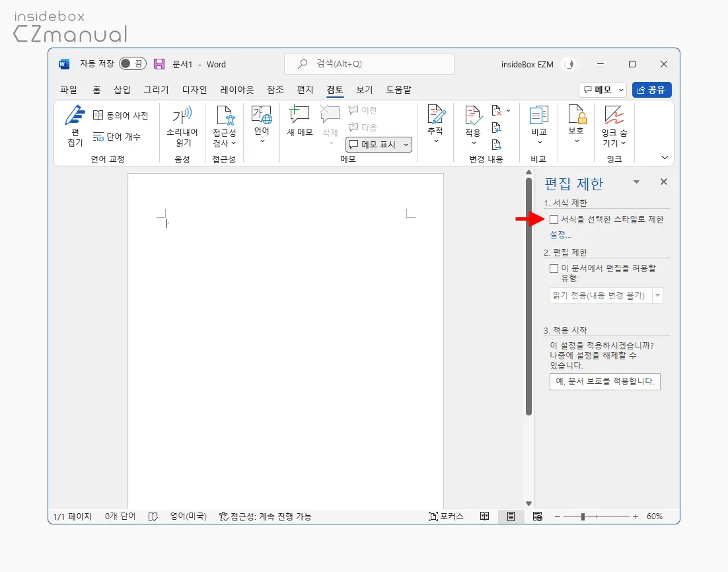The width and height of the screenshot is (728, 572).
Task: Check '이 문서에서 편집을 허용할 유형' box
Action: tap(554, 268)
